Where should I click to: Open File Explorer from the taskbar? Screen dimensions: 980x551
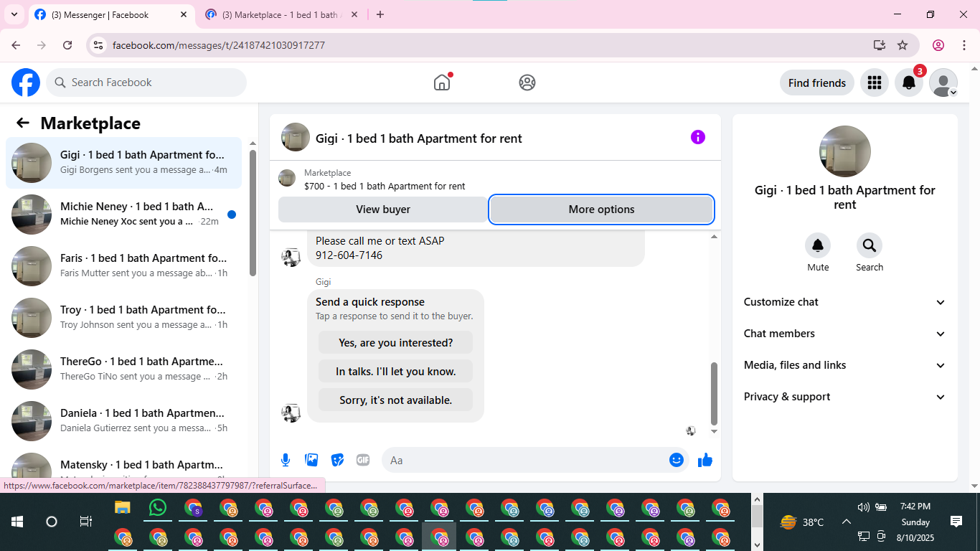point(123,508)
